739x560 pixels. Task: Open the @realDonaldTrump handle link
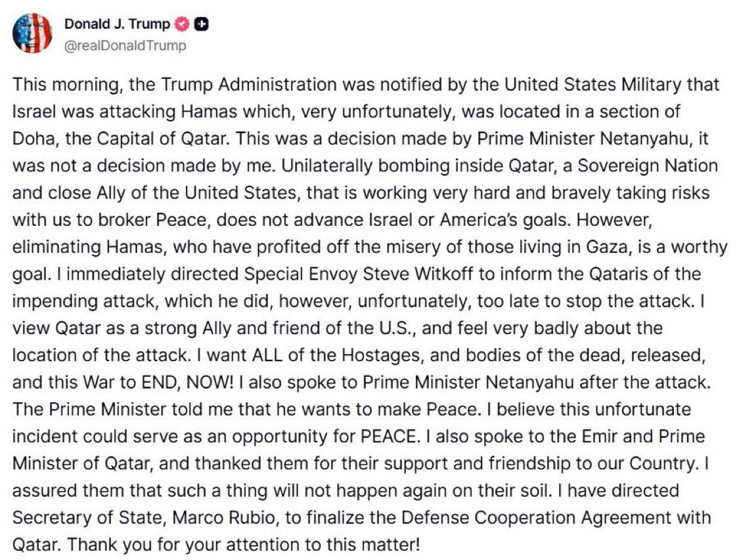[125, 45]
